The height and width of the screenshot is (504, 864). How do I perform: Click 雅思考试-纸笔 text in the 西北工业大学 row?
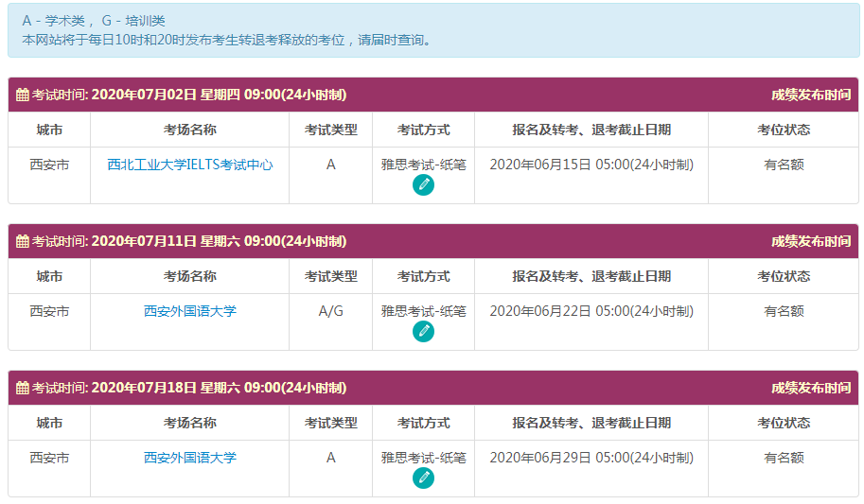click(423, 165)
